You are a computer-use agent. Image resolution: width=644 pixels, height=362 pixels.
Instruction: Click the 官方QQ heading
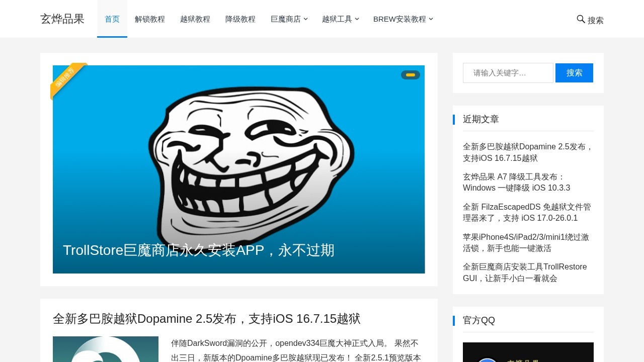(479, 320)
